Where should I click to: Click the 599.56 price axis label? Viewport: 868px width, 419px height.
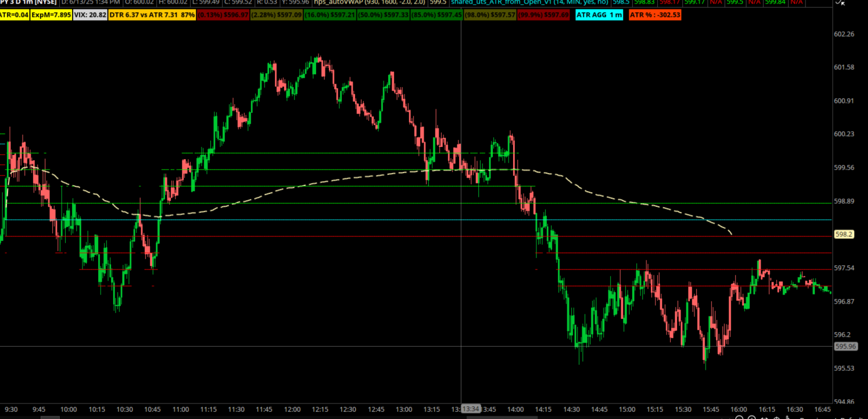coord(844,168)
